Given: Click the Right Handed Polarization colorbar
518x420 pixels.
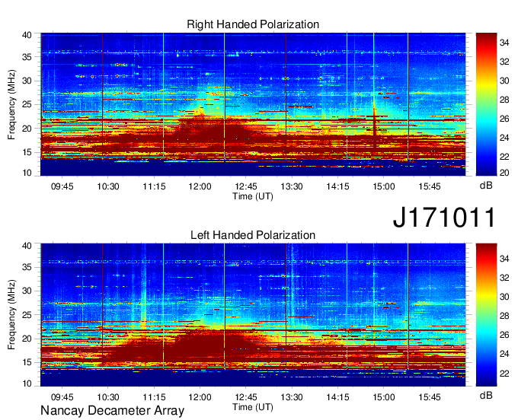Looking at the screenshot, I should (x=486, y=104).
